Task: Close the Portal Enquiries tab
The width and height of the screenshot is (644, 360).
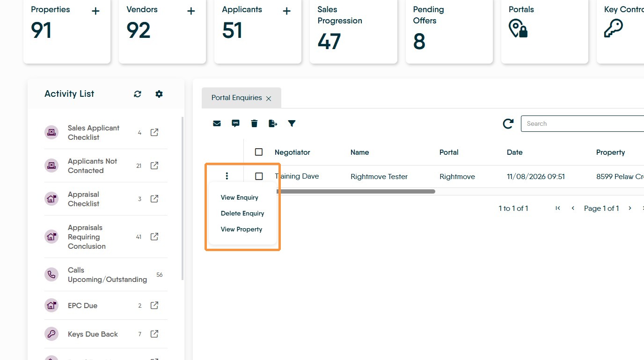Action: pyautogui.click(x=269, y=99)
